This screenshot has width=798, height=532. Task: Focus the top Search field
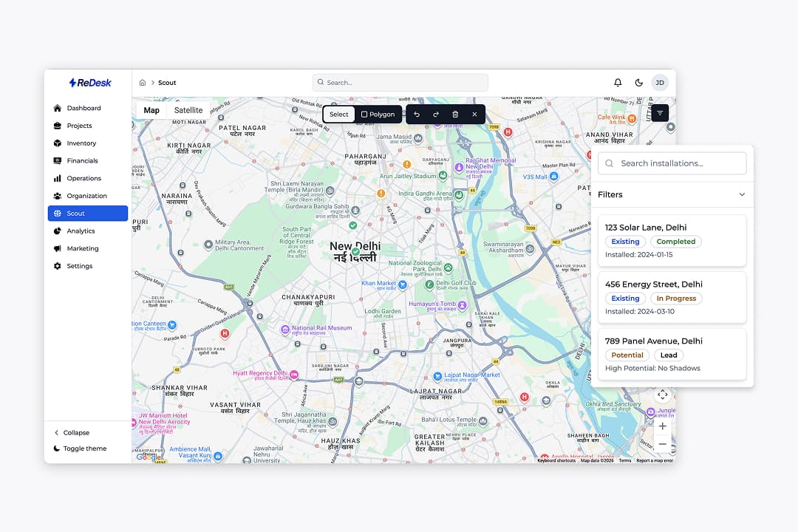[x=400, y=83]
